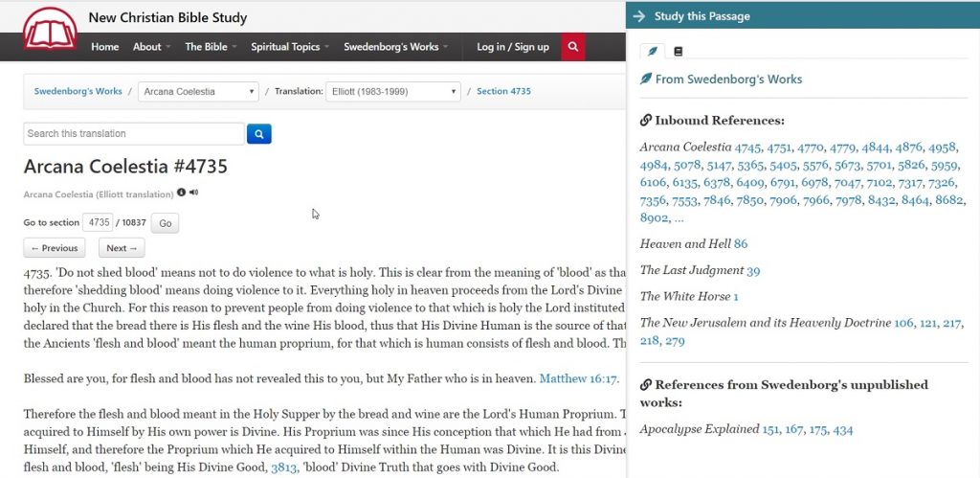Open the Elliott (1983-1999) translation dropdown
The width and height of the screenshot is (980, 478).
coord(392,92)
